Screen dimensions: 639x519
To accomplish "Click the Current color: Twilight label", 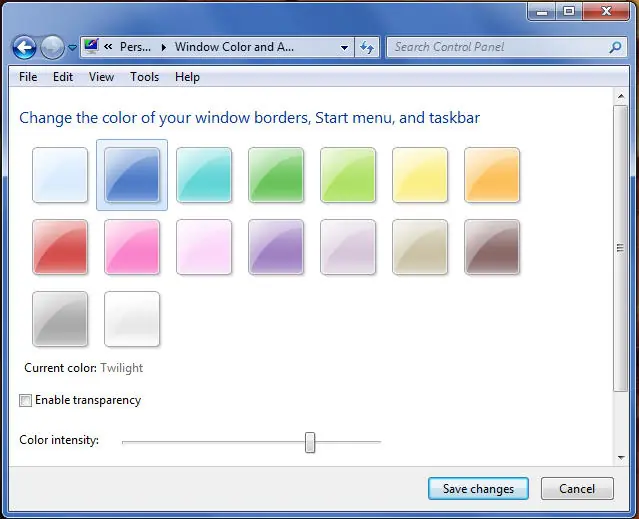I will (x=84, y=368).
